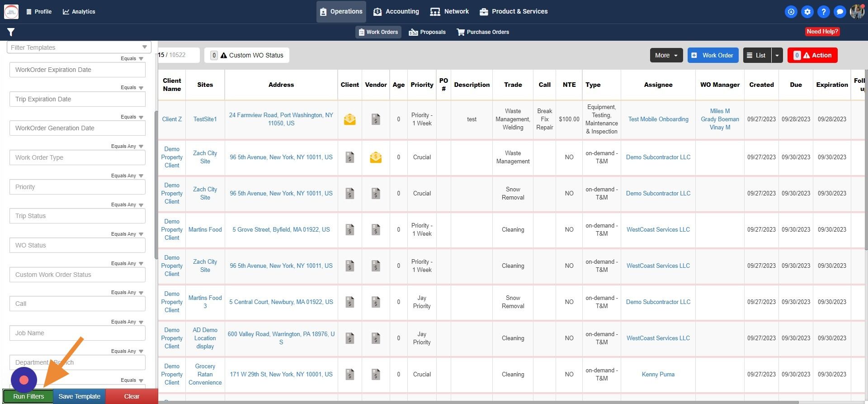868x404 pixels.
Task: Open the Client Z link
Action: [172, 119]
